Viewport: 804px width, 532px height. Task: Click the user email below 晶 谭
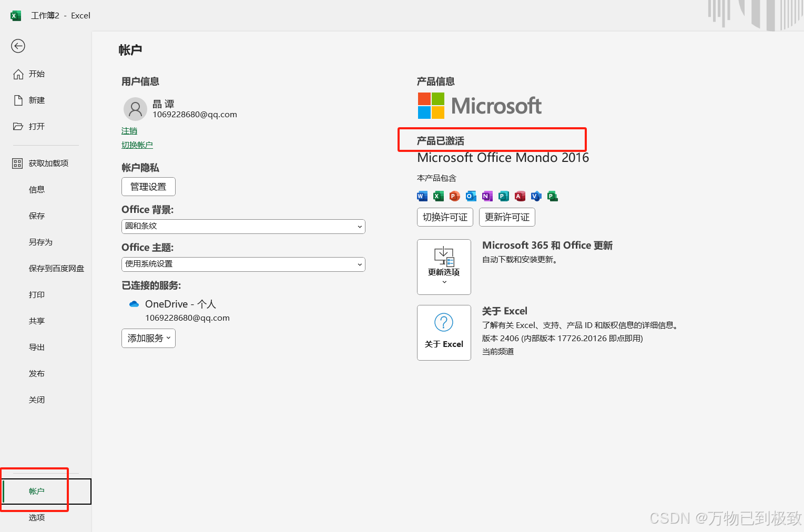click(x=195, y=115)
